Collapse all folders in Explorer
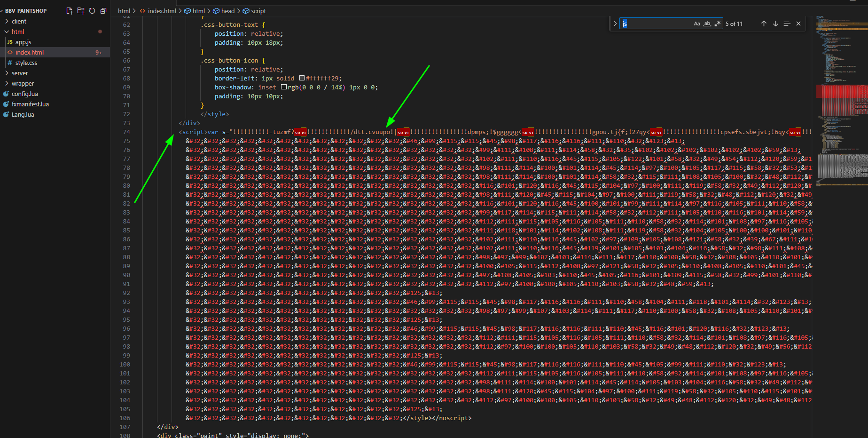 coord(103,11)
